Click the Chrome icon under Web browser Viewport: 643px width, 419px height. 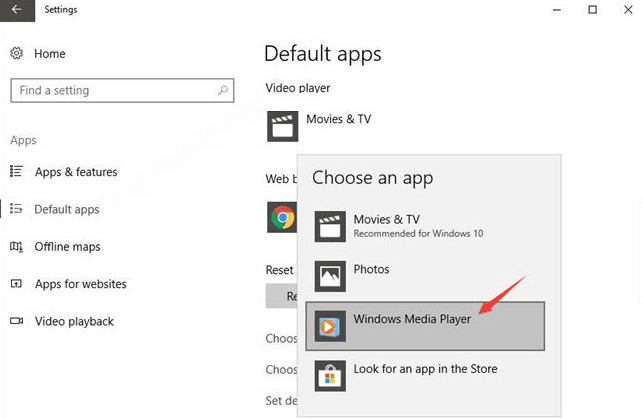(x=282, y=217)
